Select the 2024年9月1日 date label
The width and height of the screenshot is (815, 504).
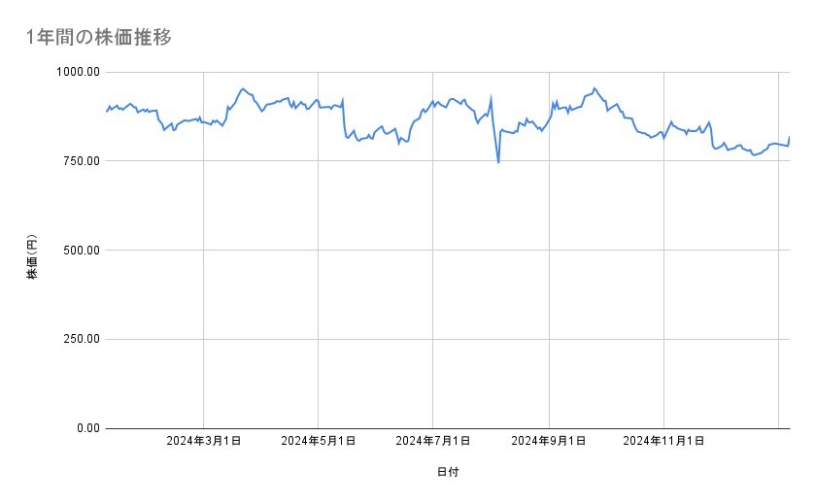(549, 442)
